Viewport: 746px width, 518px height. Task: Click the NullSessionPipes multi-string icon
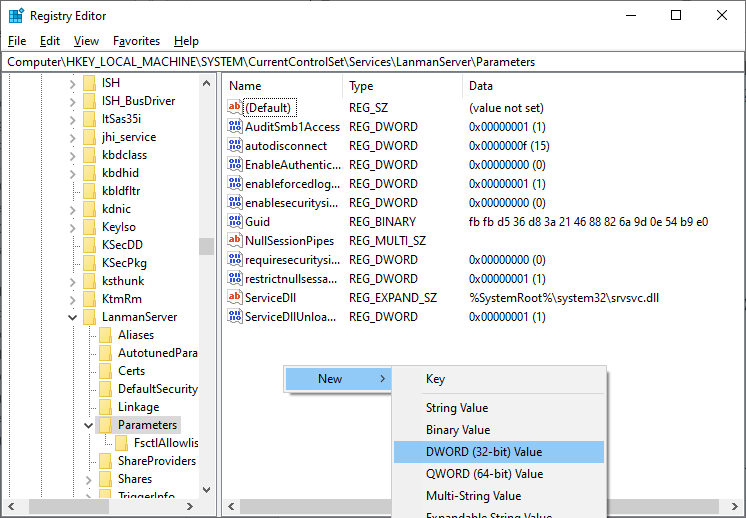click(x=235, y=241)
